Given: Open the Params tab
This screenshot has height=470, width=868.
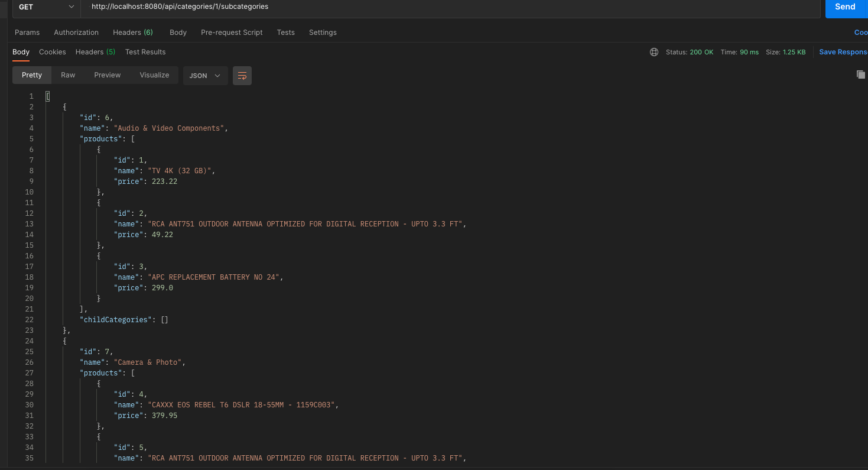Looking at the screenshot, I should click(x=27, y=33).
